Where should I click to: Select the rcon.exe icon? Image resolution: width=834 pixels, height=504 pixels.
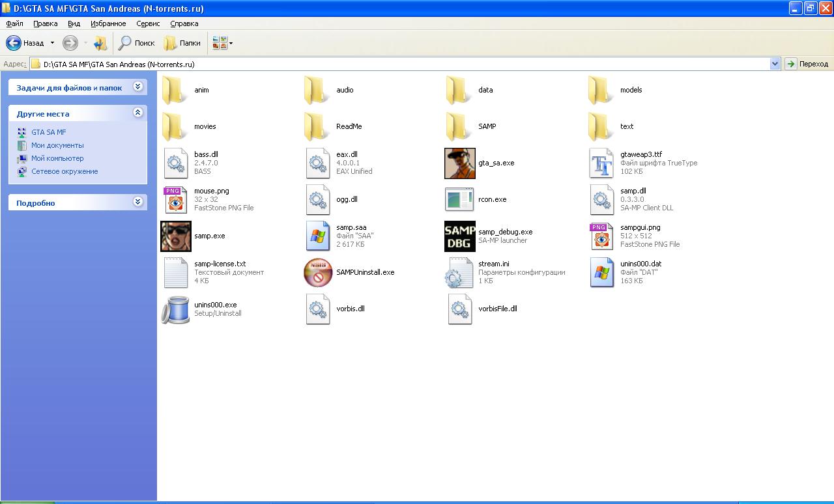459,199
